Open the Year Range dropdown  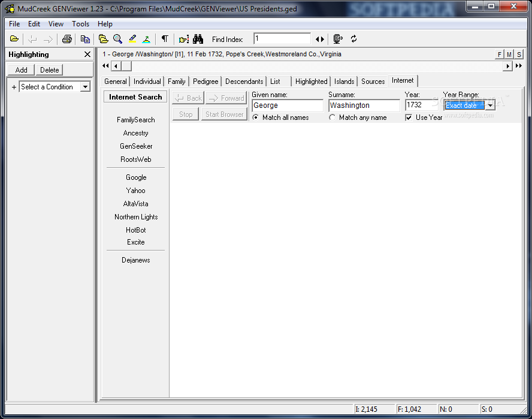click(490, 105)
